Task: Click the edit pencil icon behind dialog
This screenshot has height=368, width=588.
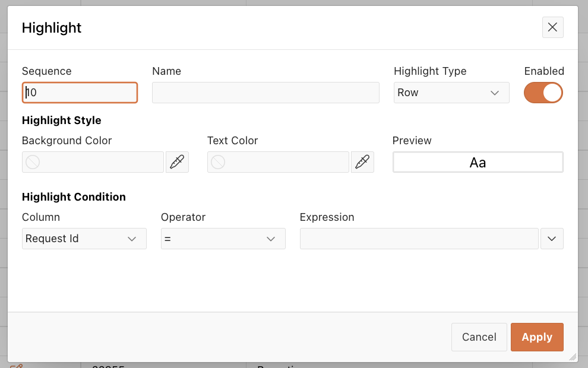Action: click(16, 366)
